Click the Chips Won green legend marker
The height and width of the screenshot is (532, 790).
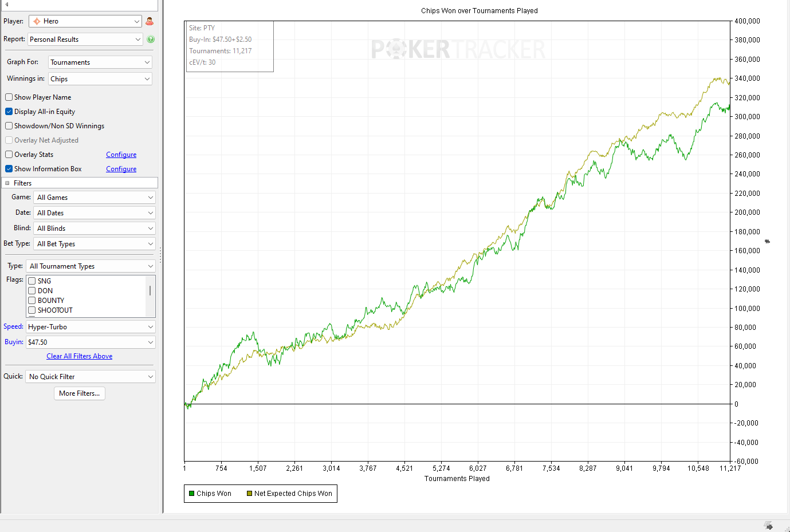tap(192, 494)
